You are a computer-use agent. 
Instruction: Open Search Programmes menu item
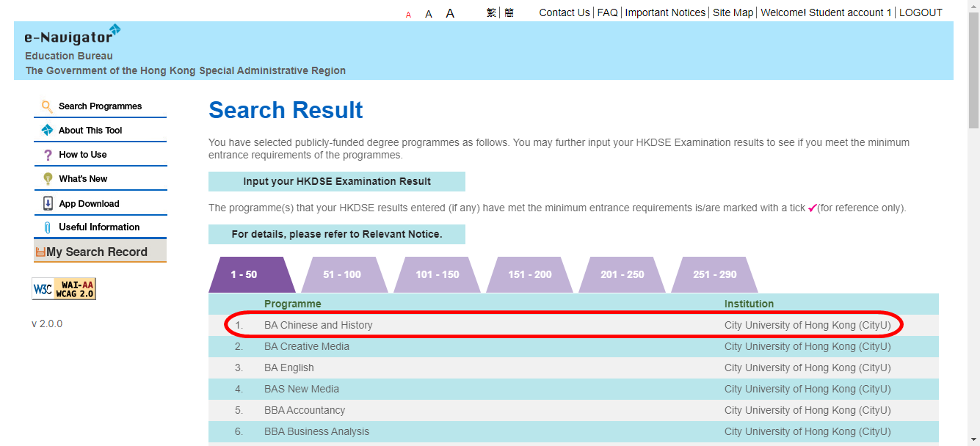pyautogui.click(x=101, y=106)
